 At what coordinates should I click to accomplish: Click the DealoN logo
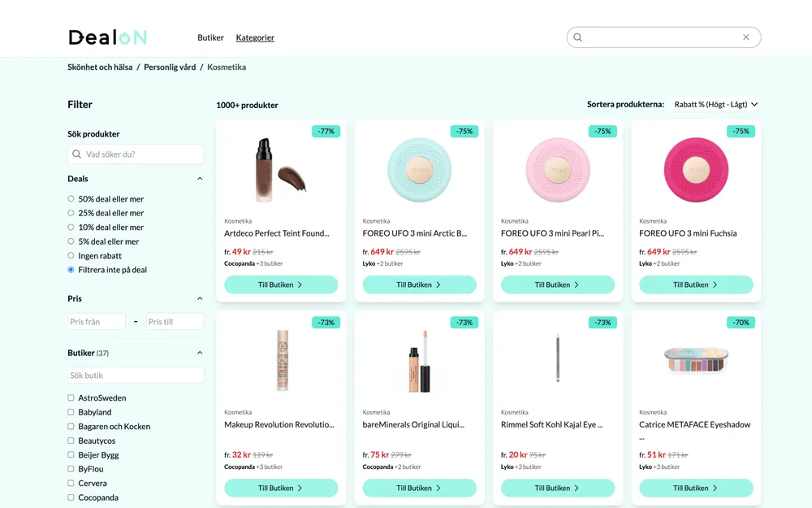coord(108,37)
